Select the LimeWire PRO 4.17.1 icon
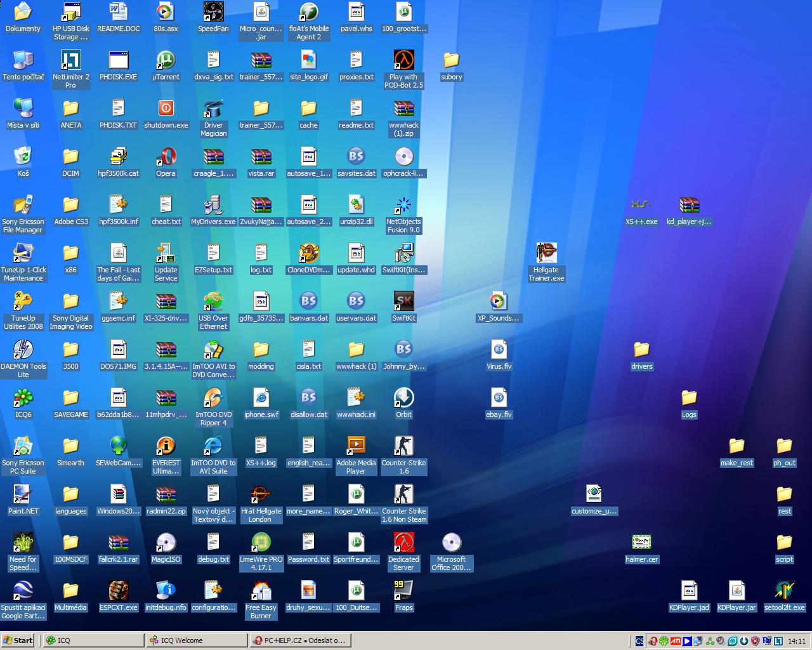Viewport: 812px width, 650px height. tap(261, 543)
